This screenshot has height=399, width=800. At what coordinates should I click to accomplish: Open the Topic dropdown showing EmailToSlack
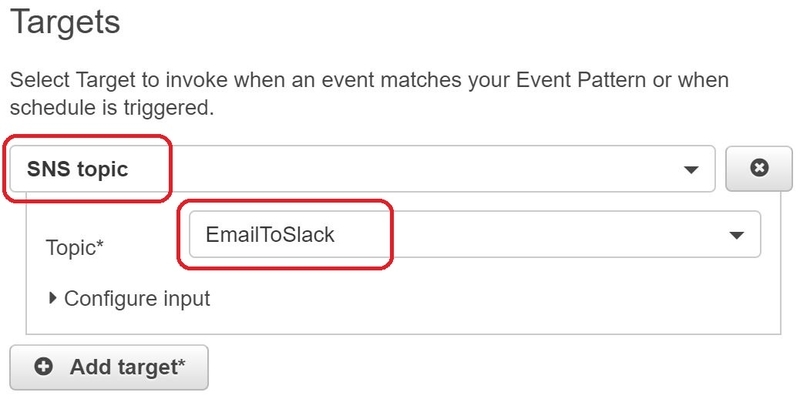(475, 235)
